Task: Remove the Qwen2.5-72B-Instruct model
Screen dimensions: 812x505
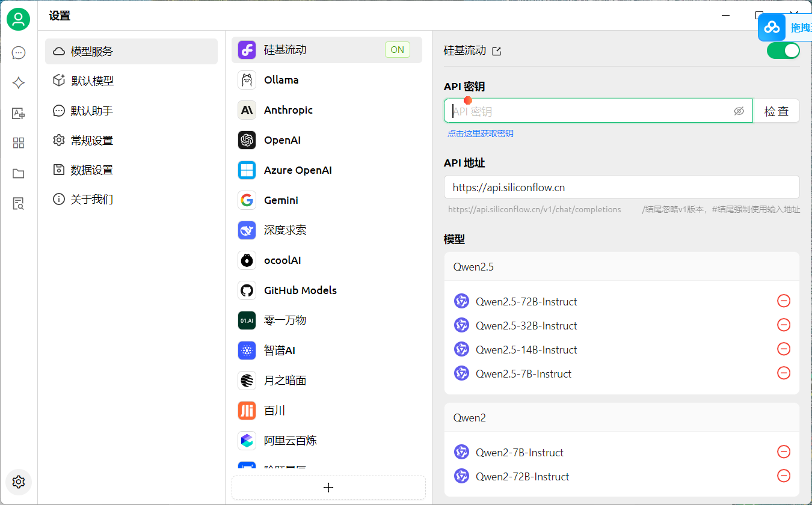Action: (784, 301)
